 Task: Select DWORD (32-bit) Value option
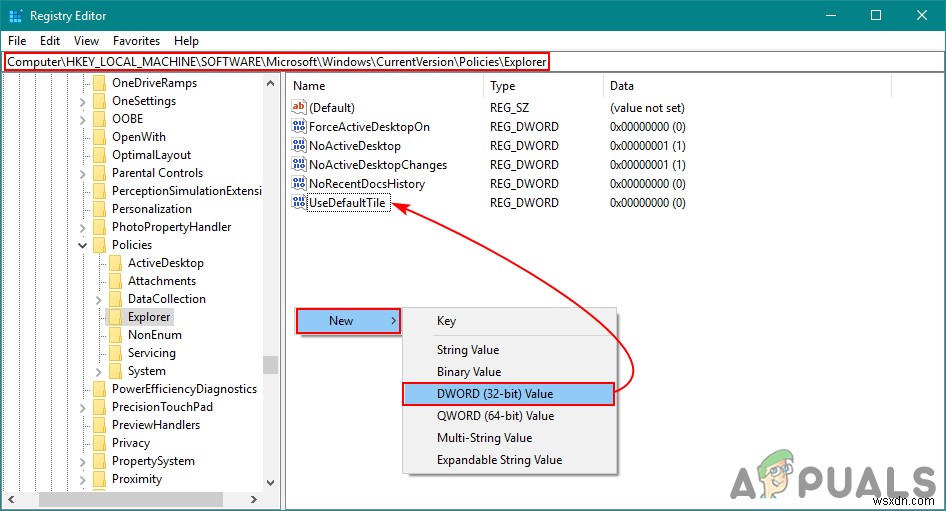509,394
